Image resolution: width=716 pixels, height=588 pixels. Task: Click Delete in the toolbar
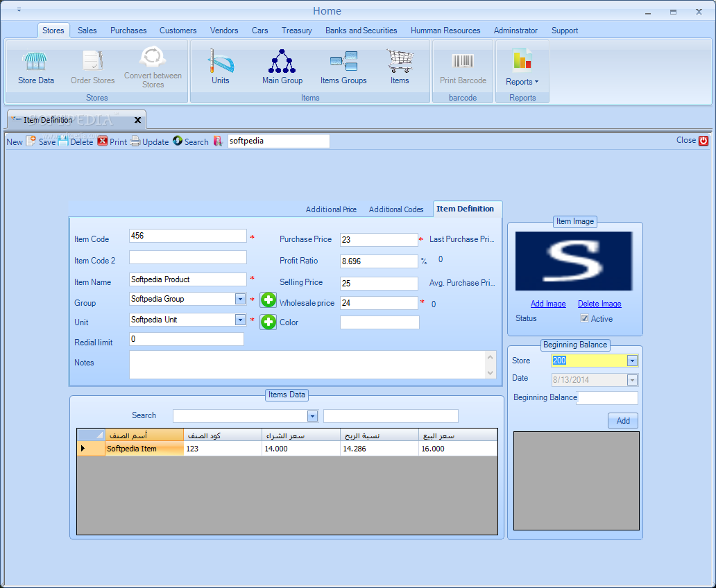pos(89,141)
